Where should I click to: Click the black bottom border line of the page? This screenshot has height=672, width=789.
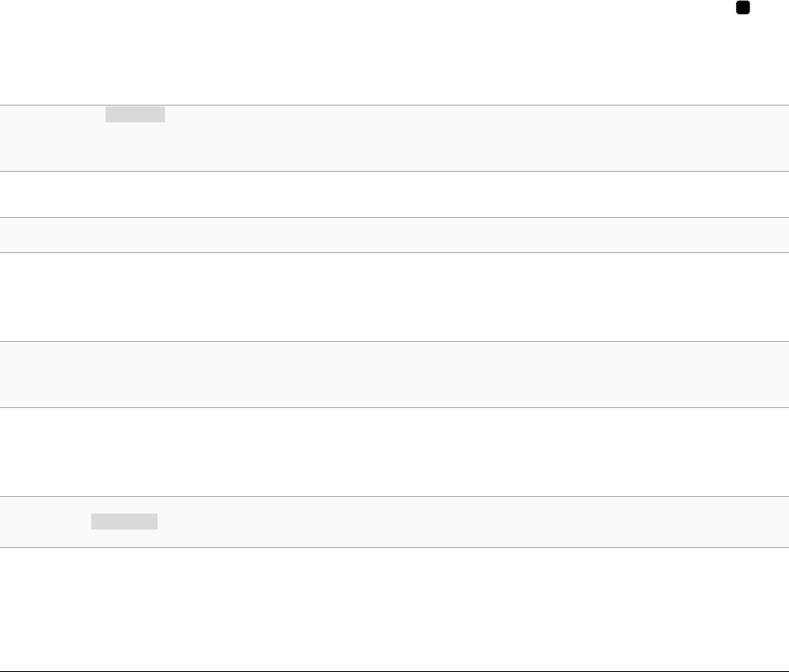coord(394,671)
